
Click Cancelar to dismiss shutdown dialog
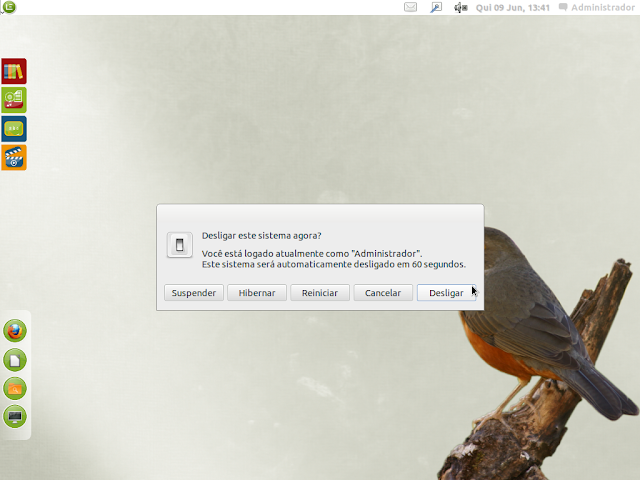[x=383, y=293]
